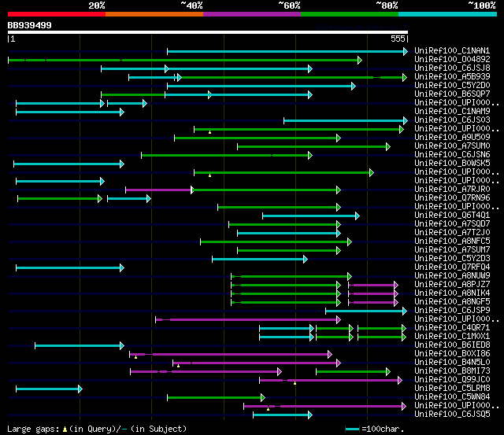Select the UniRef100_A7T2J0 label
504x435 pixels.
(452, 233)
